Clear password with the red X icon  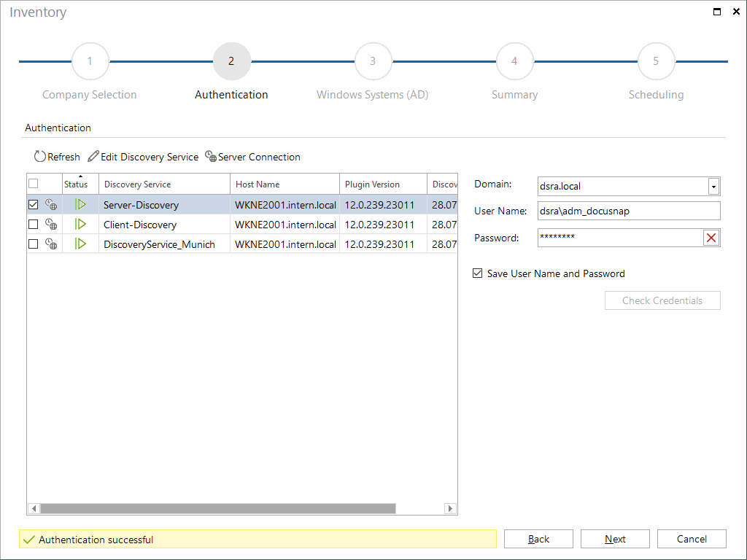click(711, 238)
